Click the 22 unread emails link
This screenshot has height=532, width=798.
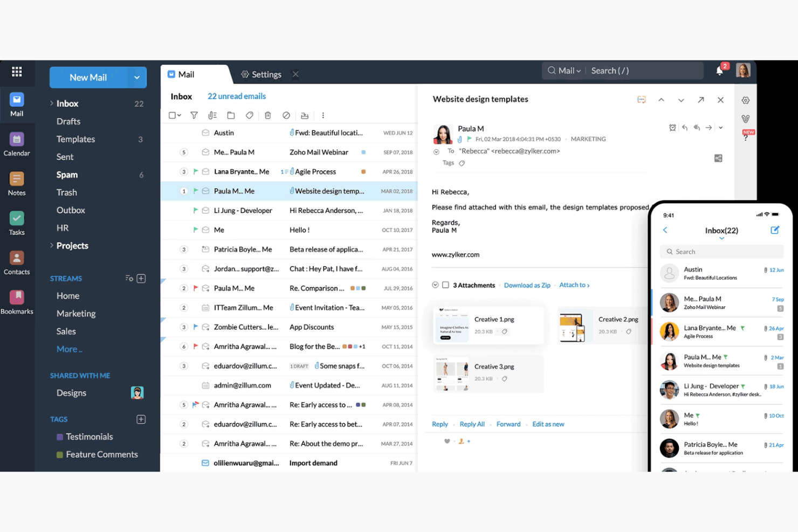coord(237,96)
